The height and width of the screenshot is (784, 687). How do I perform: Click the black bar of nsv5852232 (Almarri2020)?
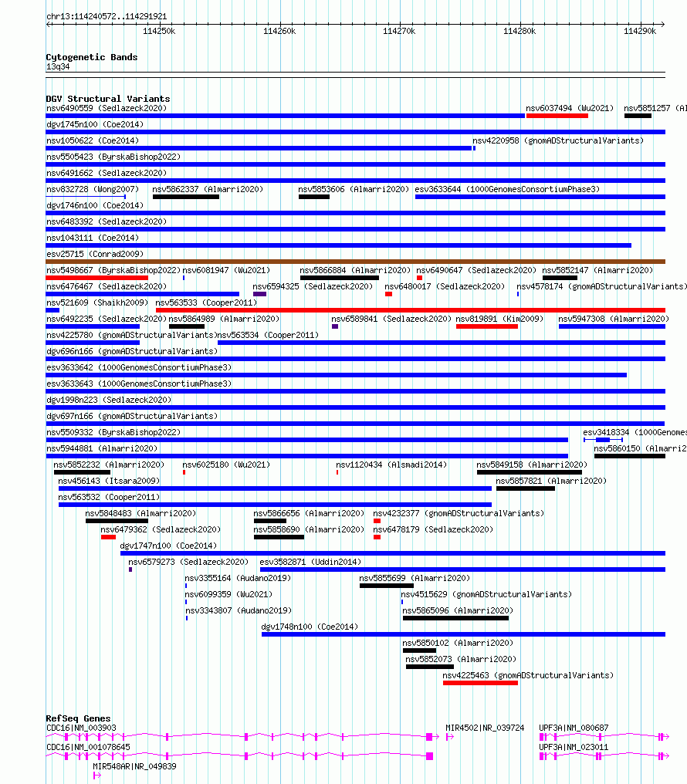click(82, 472)
